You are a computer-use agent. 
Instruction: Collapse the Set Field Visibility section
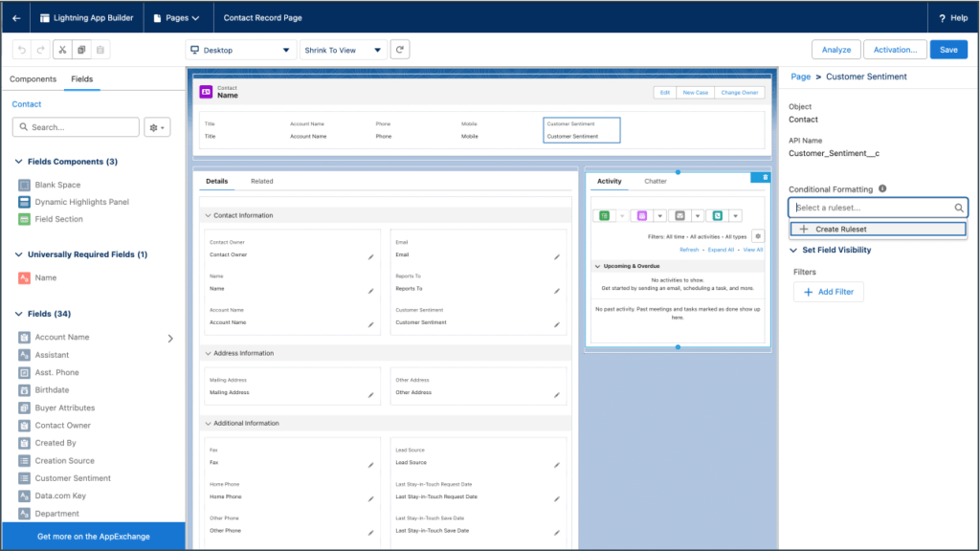[x=793, y=251]
